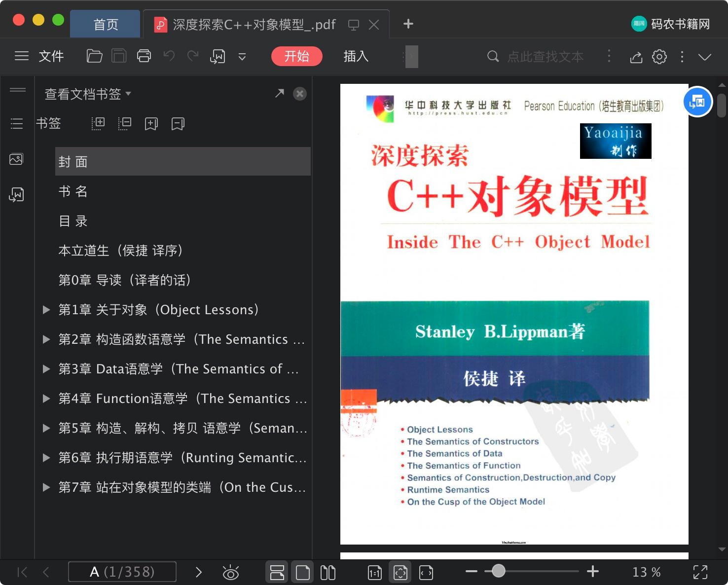Select the 封 面 bookmark
This screenshot has height=585, width=728.
coord(183,161)
